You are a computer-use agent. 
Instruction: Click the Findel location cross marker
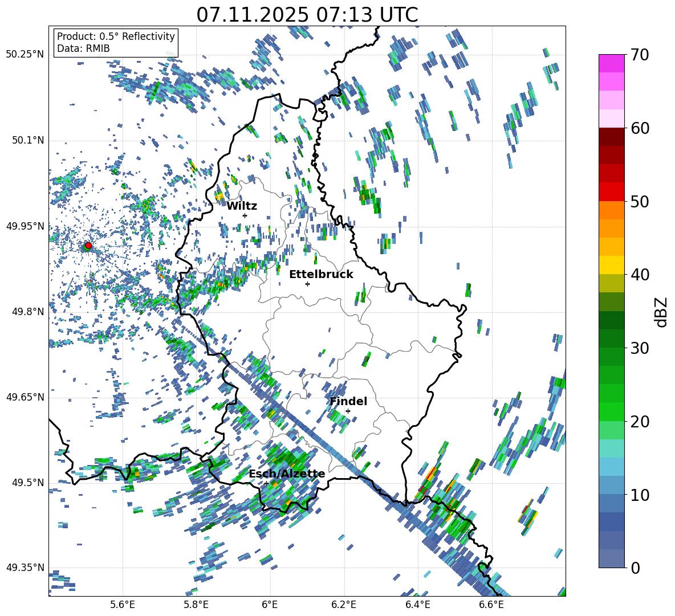pos(348,411)
